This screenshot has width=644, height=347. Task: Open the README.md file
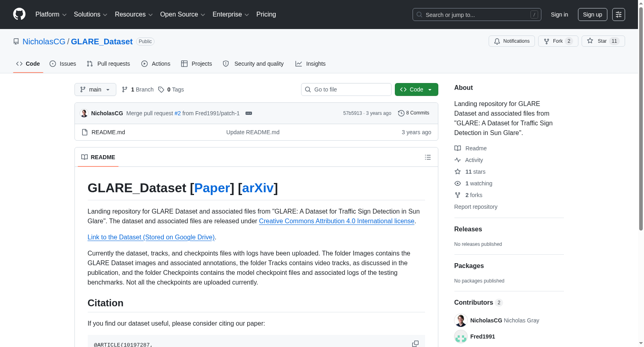[x=108, y=132]
